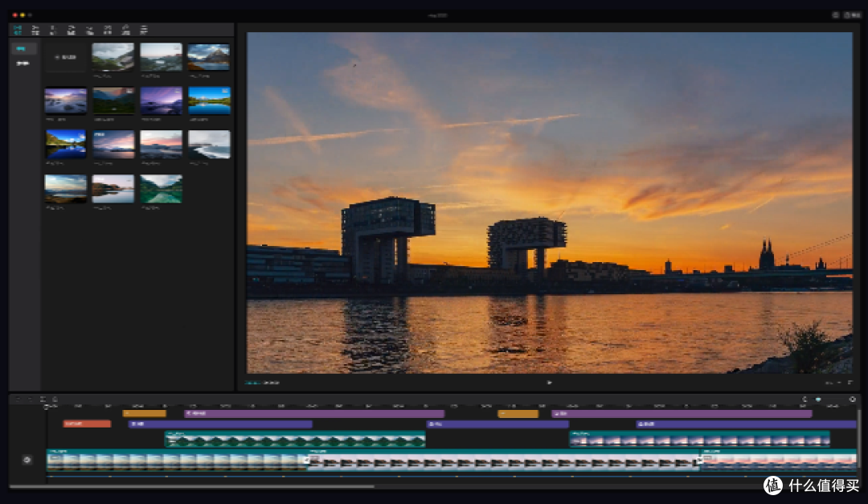Click the Undo arrow in timeline toolbar
The width and height of the screenshot is (868, 504).
(x=18, y=399)
